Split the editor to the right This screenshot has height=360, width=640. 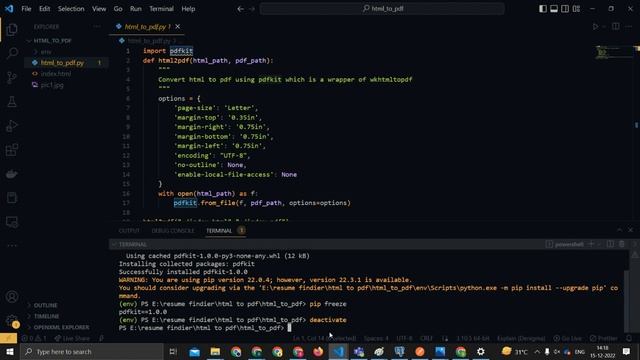(x=616, y=27)
